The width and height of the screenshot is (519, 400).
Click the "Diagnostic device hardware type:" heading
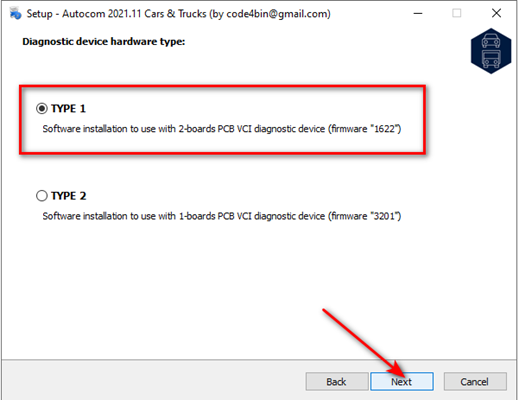[104, 42]
